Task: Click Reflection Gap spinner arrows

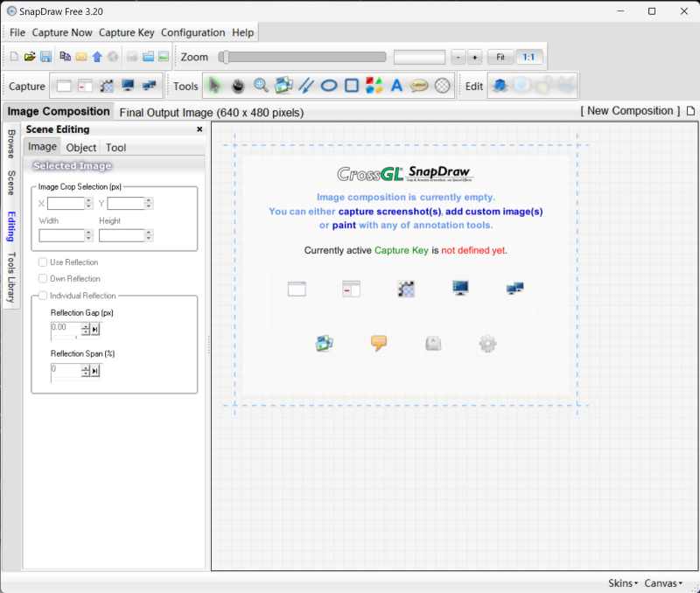Action: pos(85,329)
